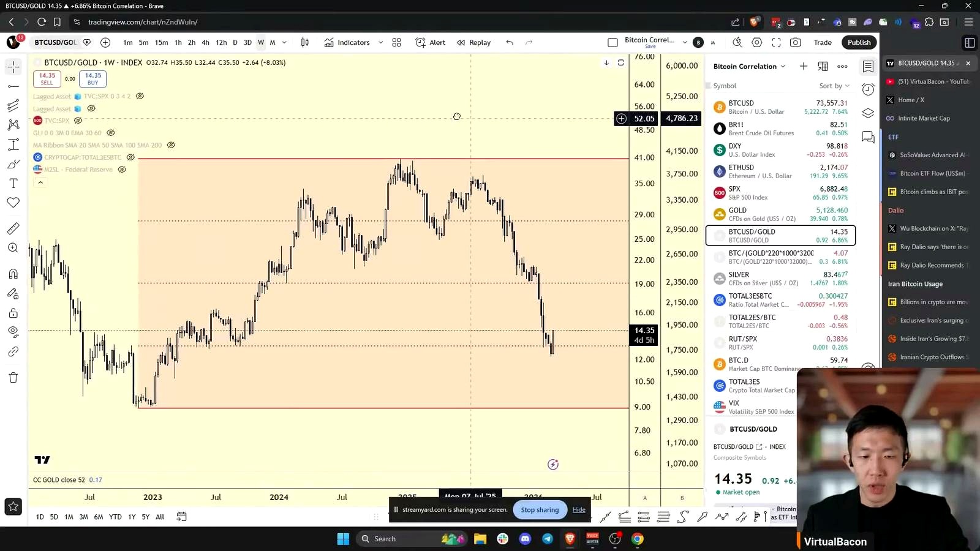Open the quick search lightning icon
The width and height of the screenshot is (980, 551).
click(737, 42)
